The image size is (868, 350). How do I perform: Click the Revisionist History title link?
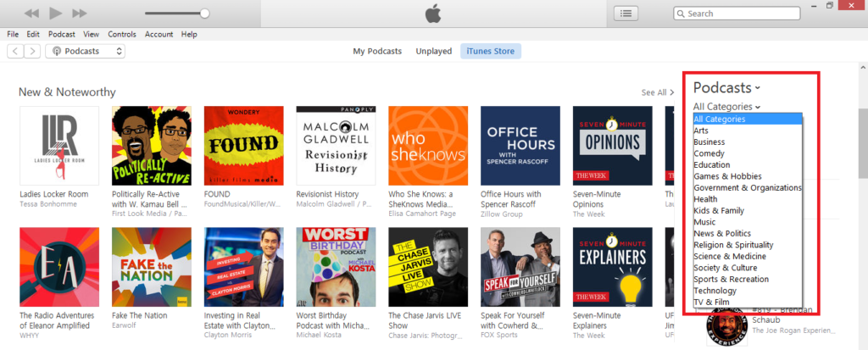(327, 194)
